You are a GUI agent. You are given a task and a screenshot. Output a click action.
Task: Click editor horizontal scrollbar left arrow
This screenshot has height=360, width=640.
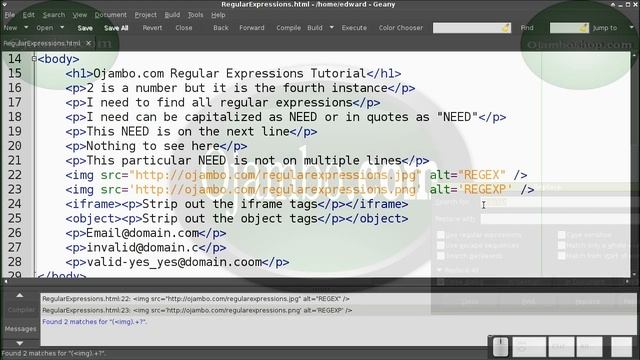pyautogui.click(x=6, y=281)
